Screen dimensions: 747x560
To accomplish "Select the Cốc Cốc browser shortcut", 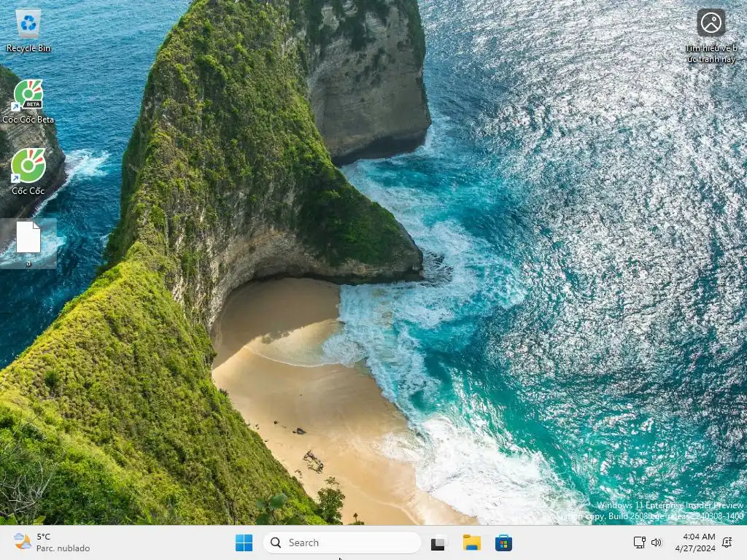I will click(28, 172).
